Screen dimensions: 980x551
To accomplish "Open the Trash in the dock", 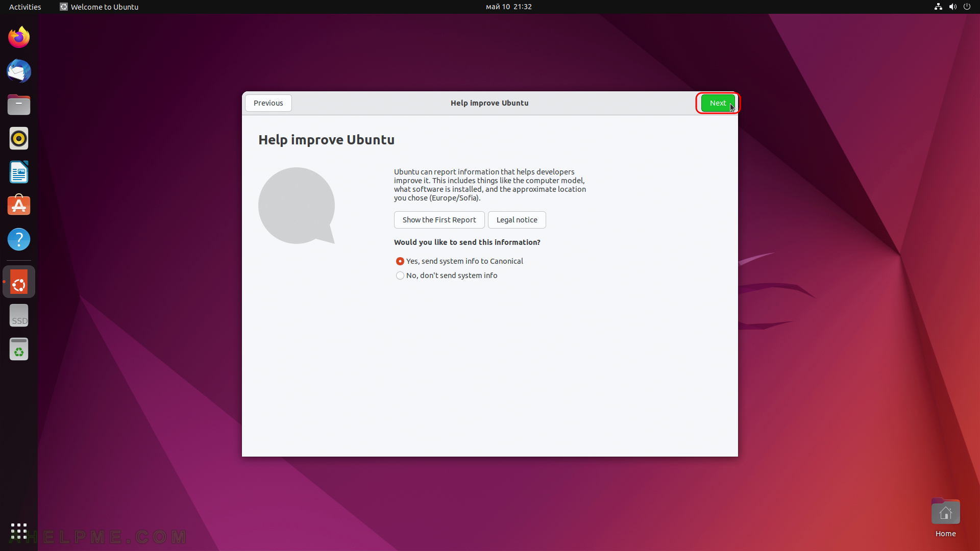I will click(19, 349).
